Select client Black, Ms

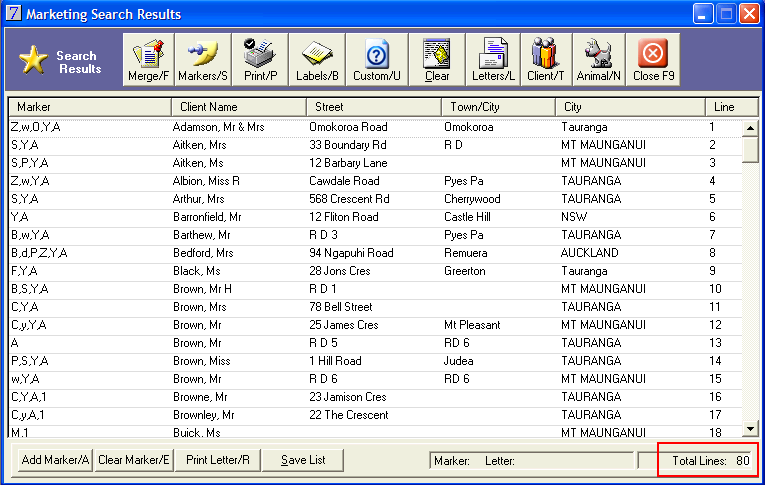[197, 271]
